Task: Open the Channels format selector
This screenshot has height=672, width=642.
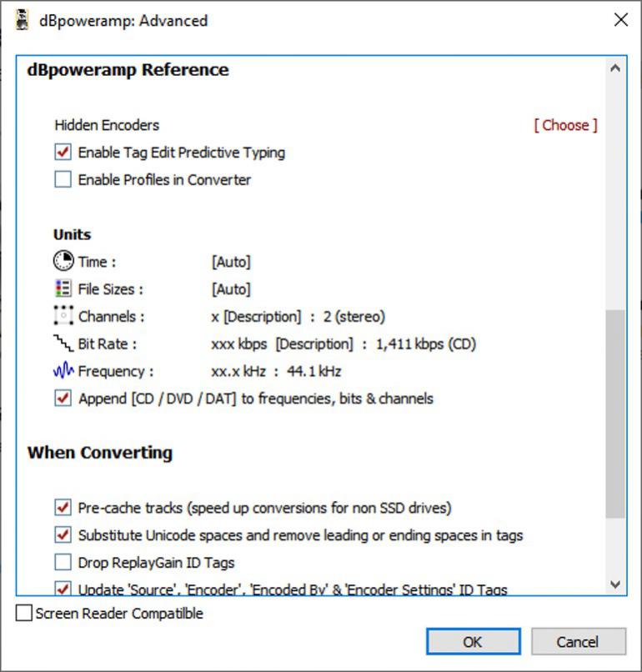Action: pyautogui.click(x=298, y=317)
